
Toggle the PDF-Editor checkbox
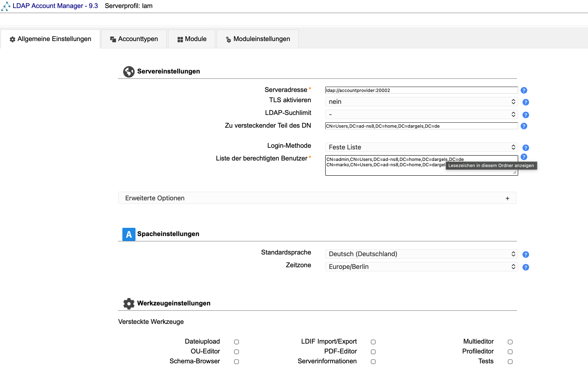[373, 352]
